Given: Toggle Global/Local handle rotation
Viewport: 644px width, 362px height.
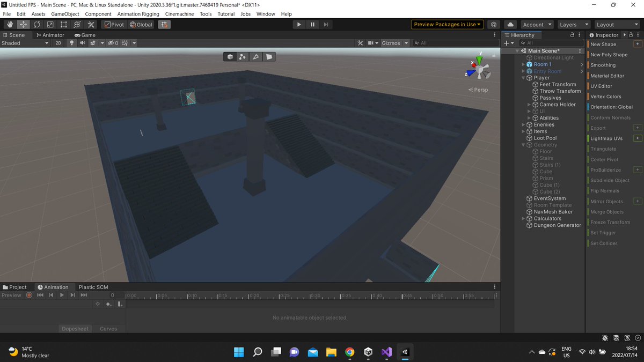Looking at the screenshot, I should click(x=141, y=25).
